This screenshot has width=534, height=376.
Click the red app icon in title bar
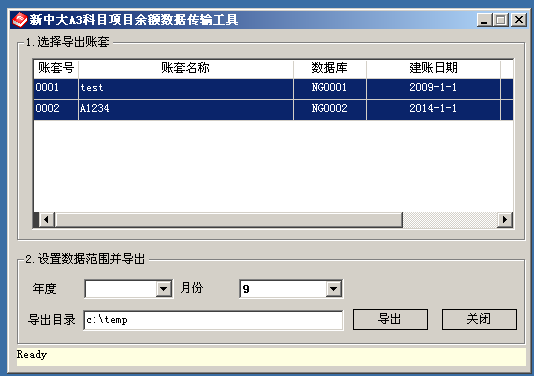pyautogui.click(x=19, y=20)
